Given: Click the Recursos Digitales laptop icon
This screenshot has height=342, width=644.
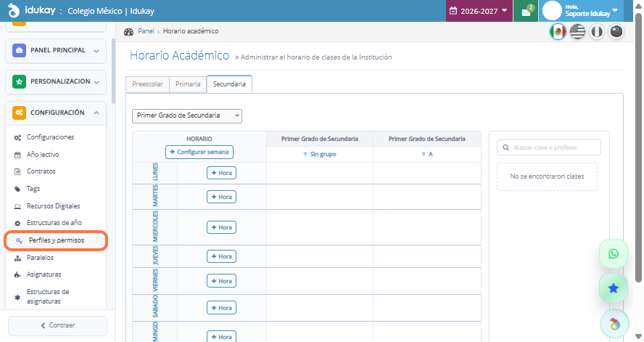Looking at the screenshot, I should pyautogui.click(x=17, y=206).
